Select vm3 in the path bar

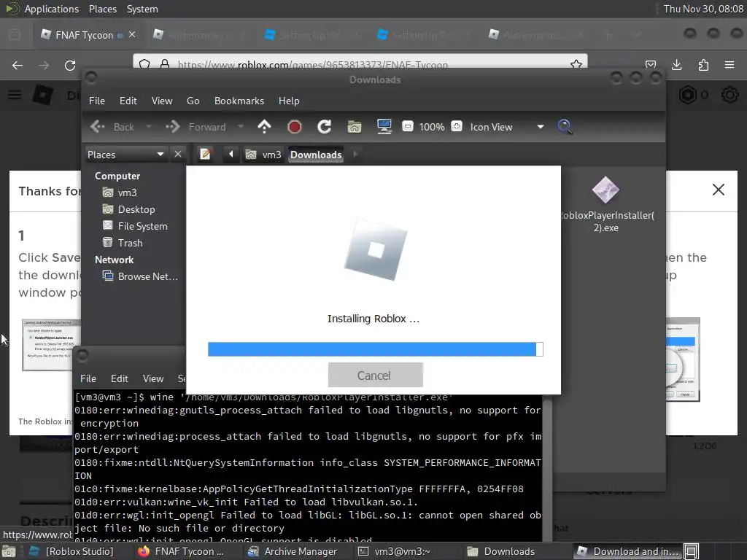(x=263, y=155)
